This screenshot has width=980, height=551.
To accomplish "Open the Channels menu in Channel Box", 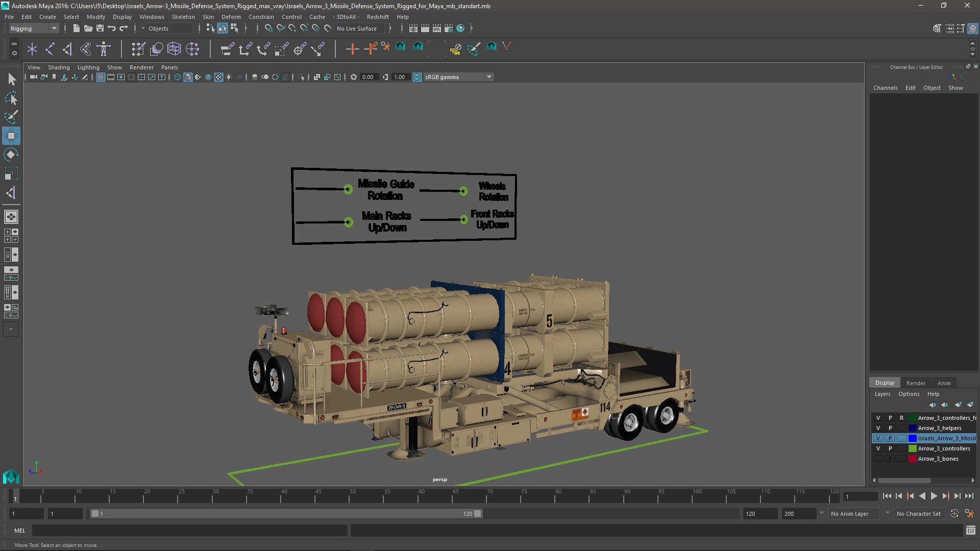I will coord(885,88).
